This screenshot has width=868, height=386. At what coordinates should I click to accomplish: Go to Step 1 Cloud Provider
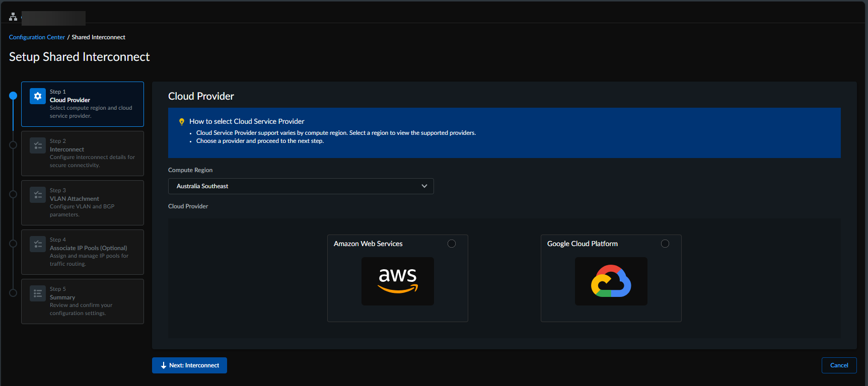[x=83, y=104]
